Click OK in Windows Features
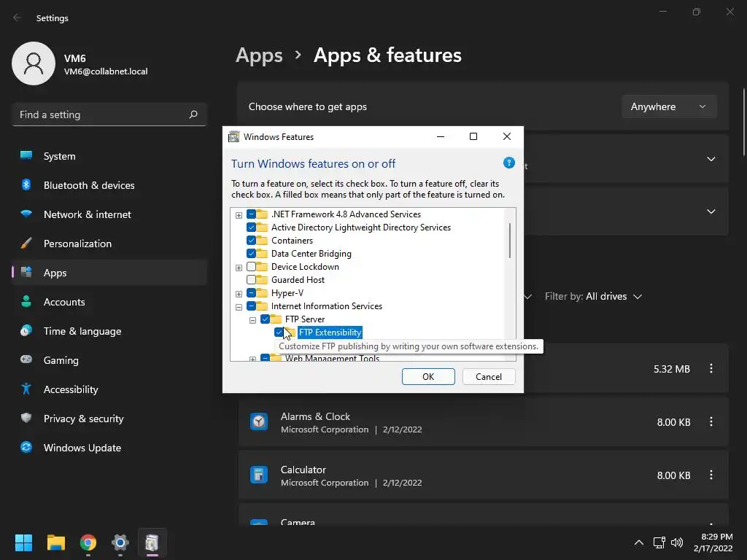This screenshot has width=747, height=560. click(428, 377)
